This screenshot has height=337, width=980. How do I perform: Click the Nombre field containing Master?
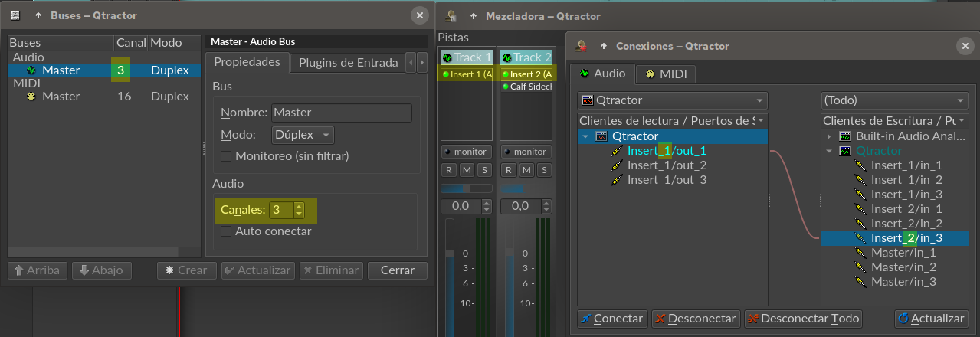click(342, 113)
